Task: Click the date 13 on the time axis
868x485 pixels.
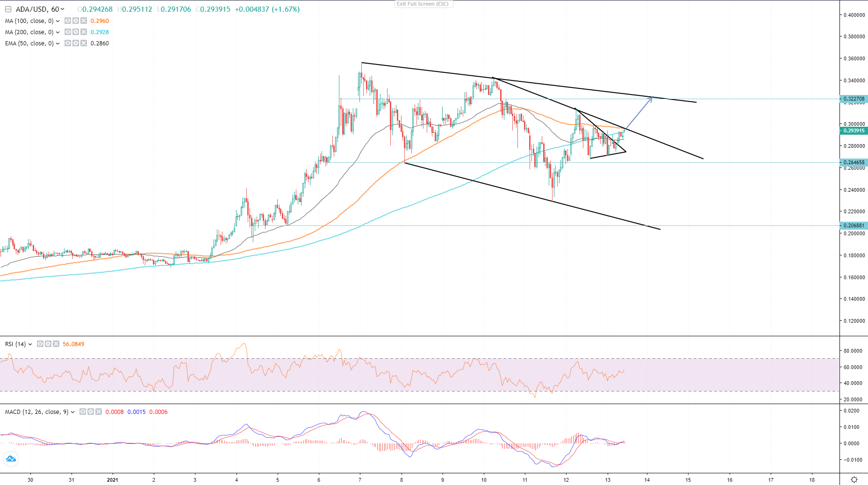Action: (x=608, y=480)
